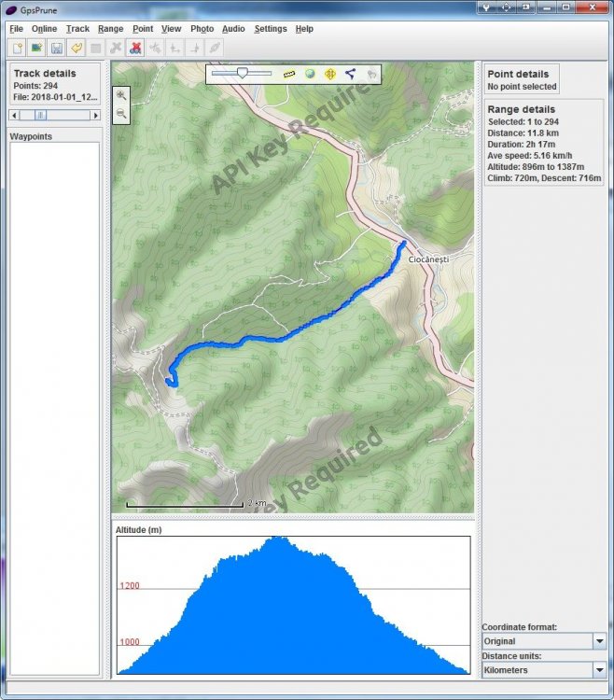The height and width of the screenshot is (700, 614).
Task: Open the File menu
Action: tap(16, 29)
